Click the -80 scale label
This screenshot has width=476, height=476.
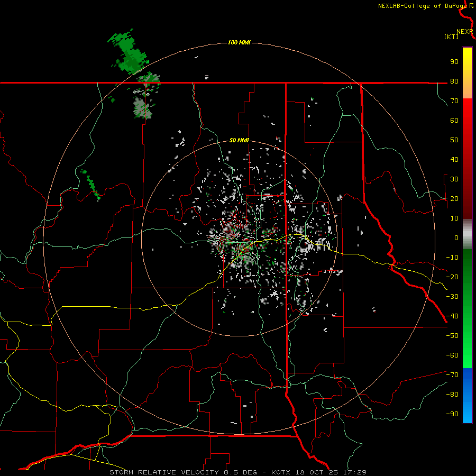tap(452, 395)
